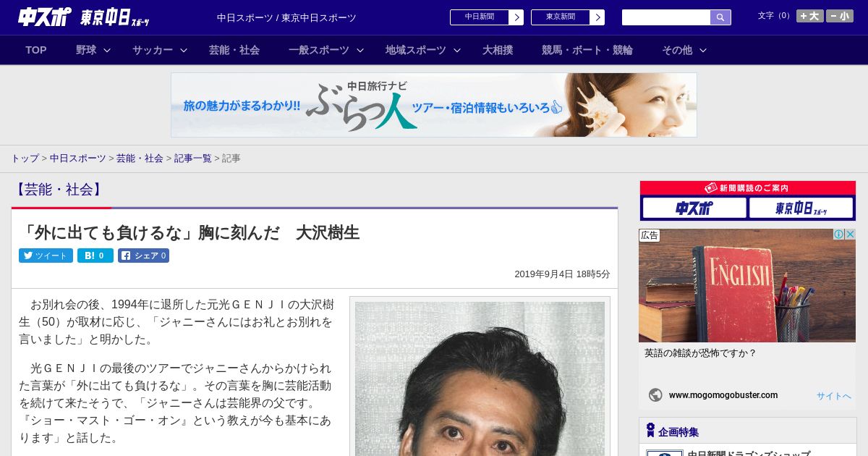This screenshot has width=868, height=456.
Task: Click the Tokyo Chunichi Sports (東京中日スポーツ) header logo
Action: click(114, 17)
